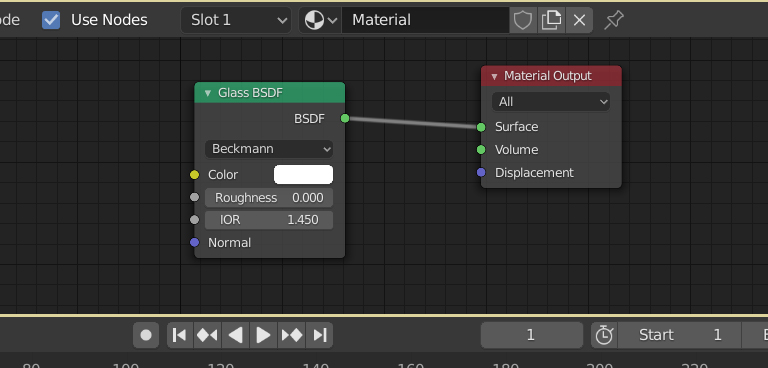The width and height of the screenshot is (768, 368).
Task: Click the node link between BSDF and Surface
Action: point(413,123)
